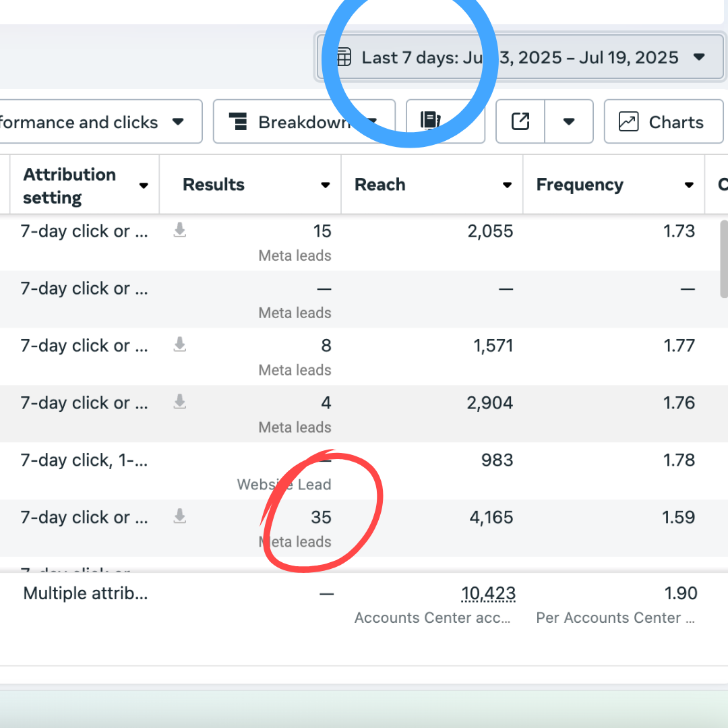Click the Results column header label
This screenshot has height=728, width=728.
pos(214,185)
